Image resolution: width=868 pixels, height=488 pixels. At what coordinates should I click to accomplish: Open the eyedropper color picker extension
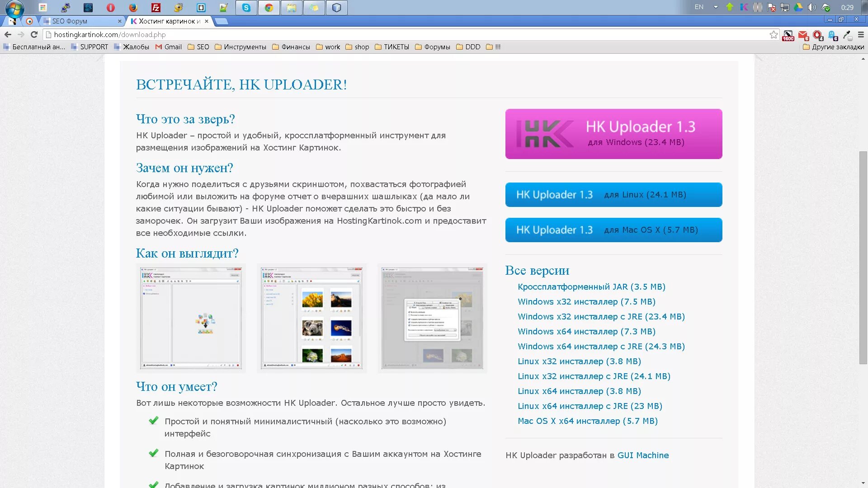click(847, 35)
